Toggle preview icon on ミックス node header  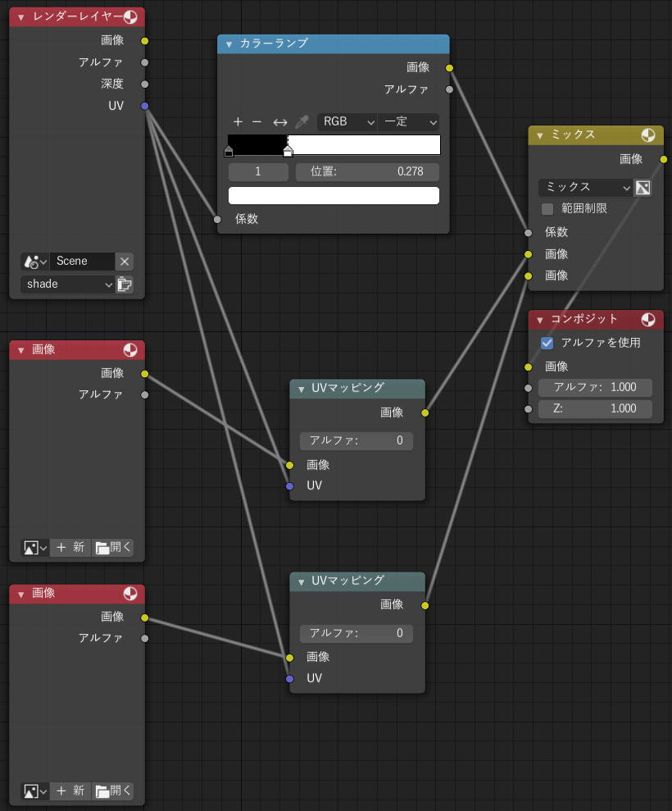[x=648, y=135]
